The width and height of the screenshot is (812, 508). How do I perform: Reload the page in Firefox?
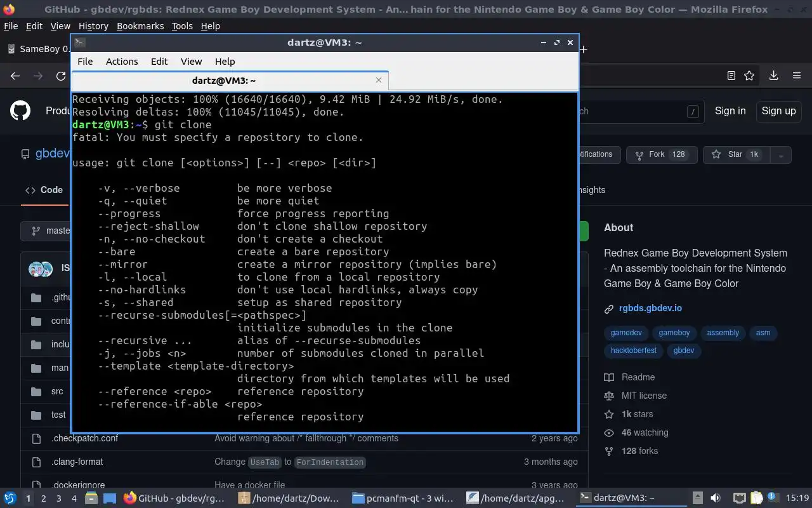point(61,76)
